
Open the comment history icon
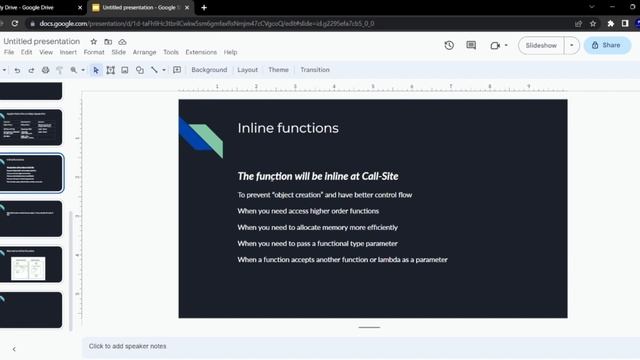pos(471,45)
